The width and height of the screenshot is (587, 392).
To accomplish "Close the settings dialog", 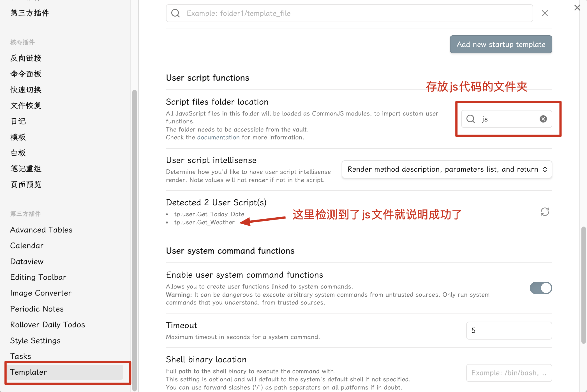I will pos(577,8).
